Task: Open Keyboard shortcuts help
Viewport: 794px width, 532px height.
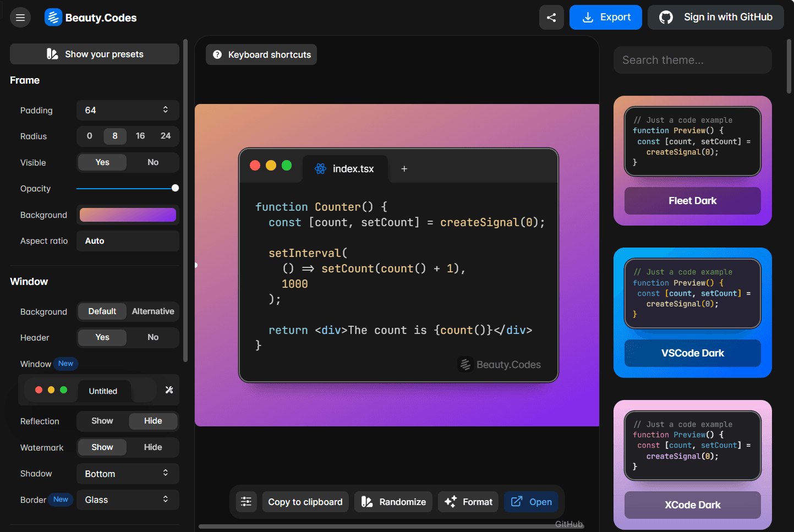Action: pos(261,54)
